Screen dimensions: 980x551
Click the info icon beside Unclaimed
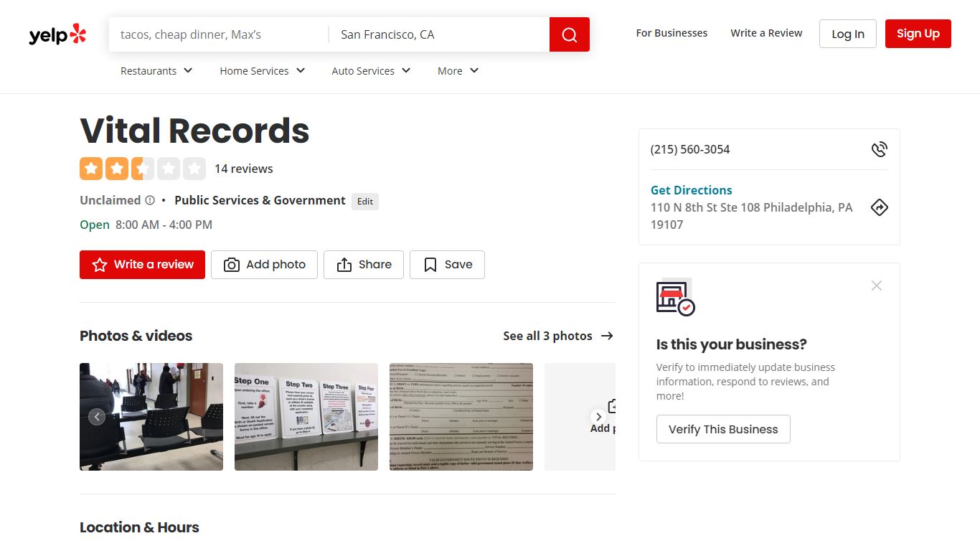coord(150,201)
